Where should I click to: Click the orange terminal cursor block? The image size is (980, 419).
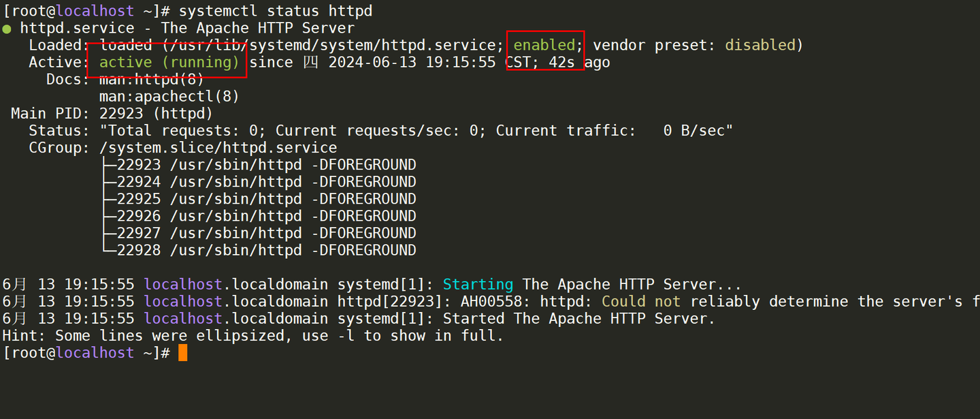[182, 353]
